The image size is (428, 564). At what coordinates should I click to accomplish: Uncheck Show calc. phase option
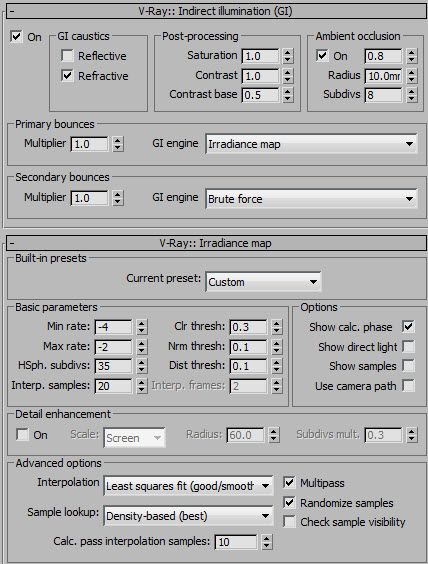pos(408,327)
